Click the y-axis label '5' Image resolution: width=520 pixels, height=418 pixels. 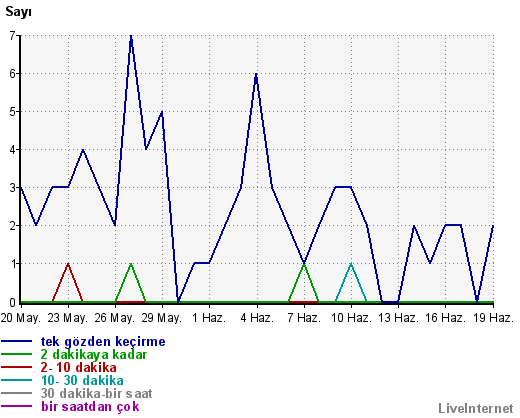(13, 112)
